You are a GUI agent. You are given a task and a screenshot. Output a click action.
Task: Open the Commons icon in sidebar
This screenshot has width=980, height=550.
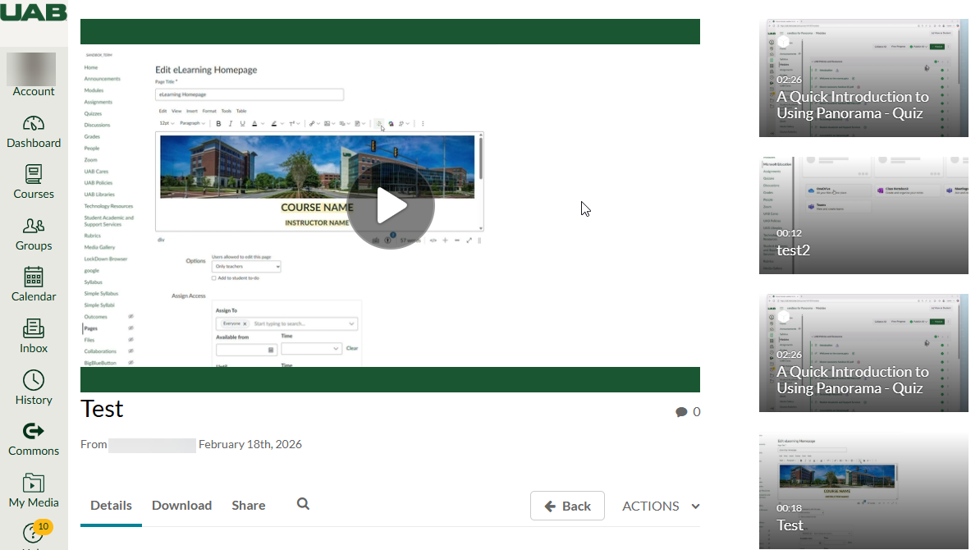point(34,432)
